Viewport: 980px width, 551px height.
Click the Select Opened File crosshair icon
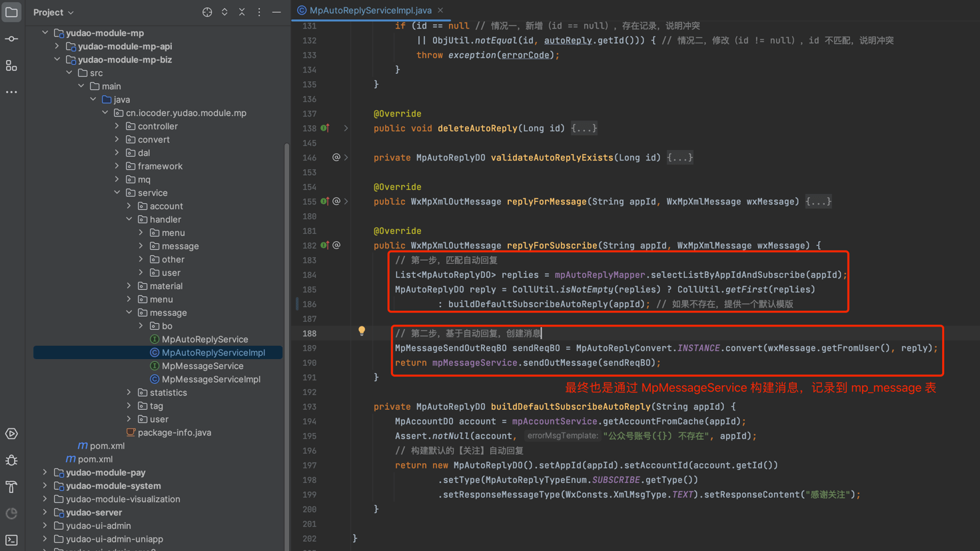[x=207, y=12]
